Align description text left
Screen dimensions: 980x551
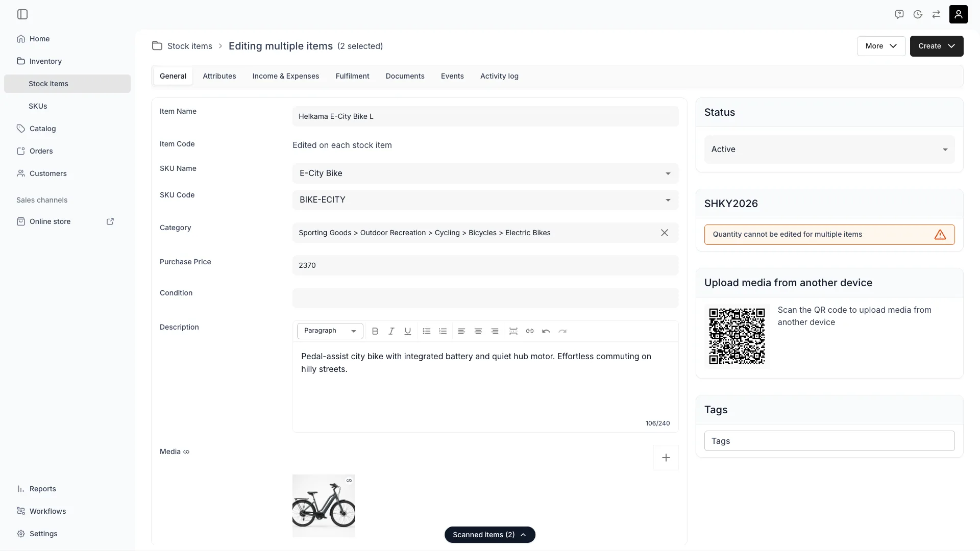[461, 331]
